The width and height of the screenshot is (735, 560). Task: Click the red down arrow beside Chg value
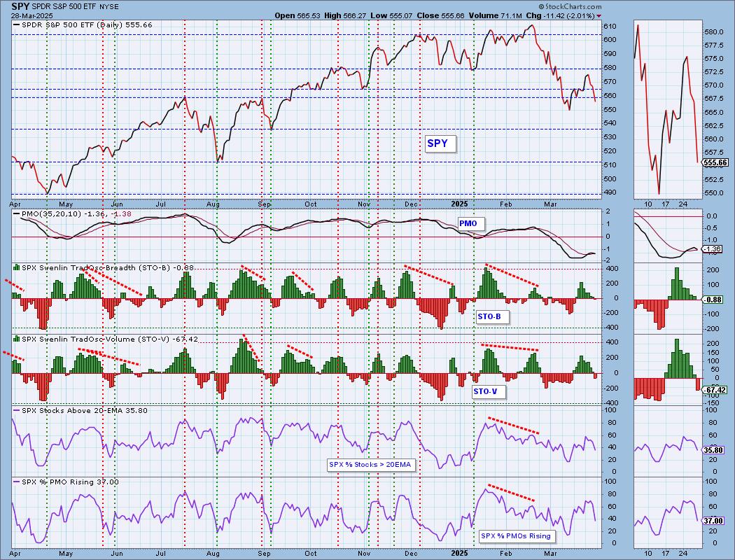[599, 16]
